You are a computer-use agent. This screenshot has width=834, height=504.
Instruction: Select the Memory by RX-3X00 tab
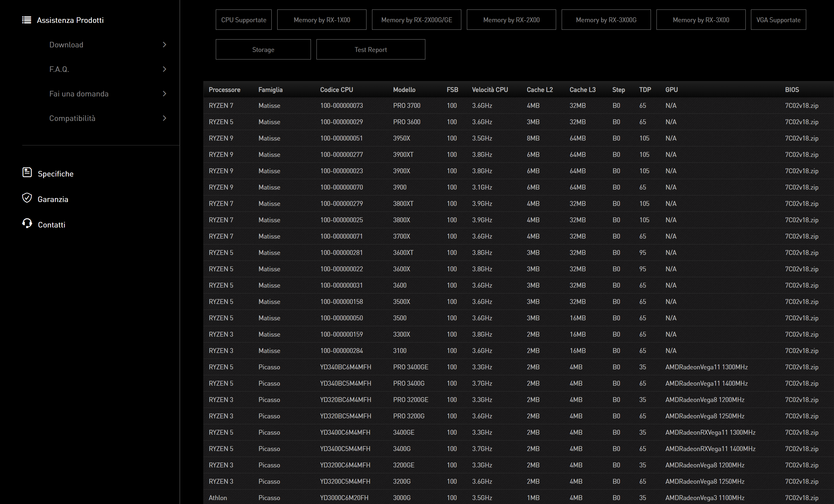tap(701, 20)
